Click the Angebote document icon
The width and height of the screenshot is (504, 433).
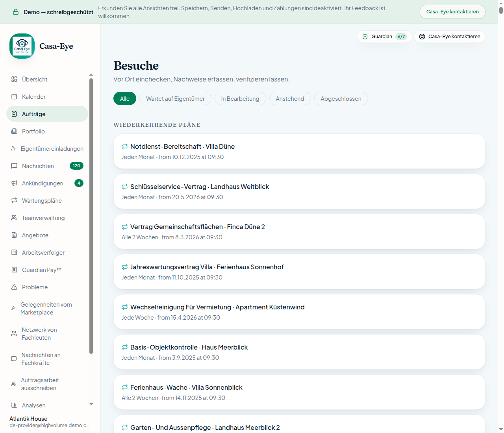pos(14,235)
